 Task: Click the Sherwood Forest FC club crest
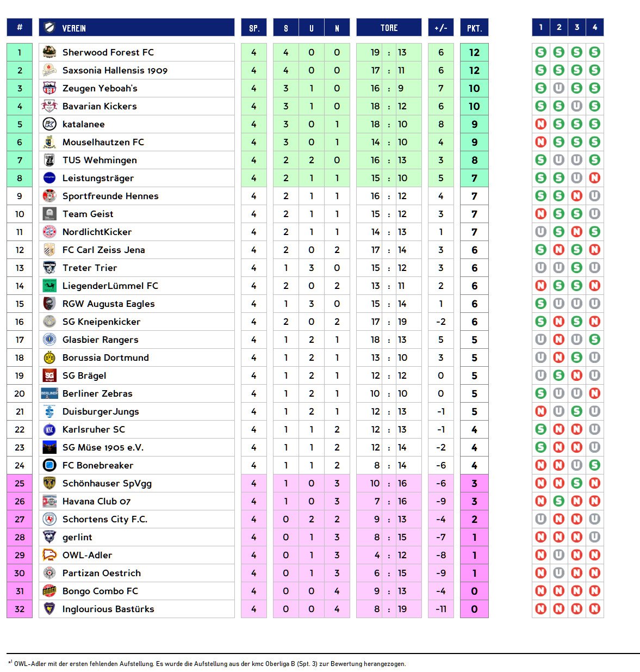coord(49,52)
